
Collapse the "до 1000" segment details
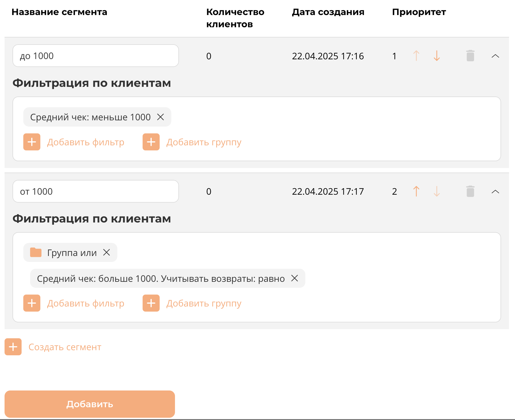[x=495, y=56]
